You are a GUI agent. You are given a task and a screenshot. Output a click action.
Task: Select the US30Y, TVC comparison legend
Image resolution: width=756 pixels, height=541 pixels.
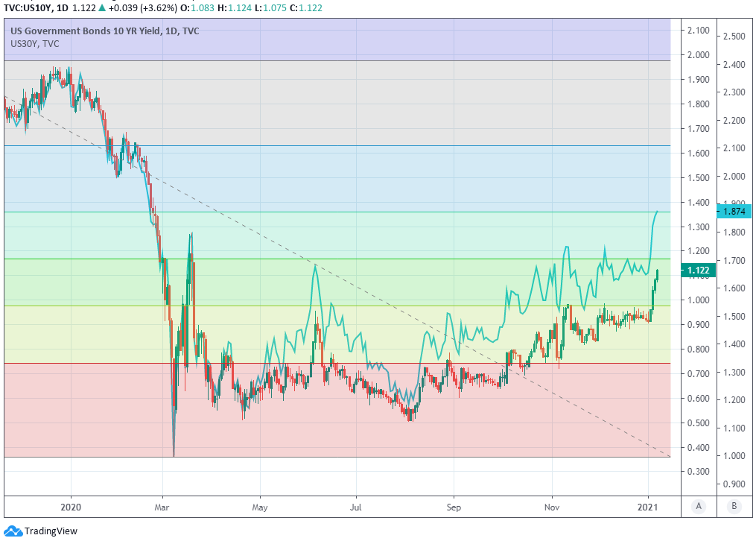[x=35, y=44]
